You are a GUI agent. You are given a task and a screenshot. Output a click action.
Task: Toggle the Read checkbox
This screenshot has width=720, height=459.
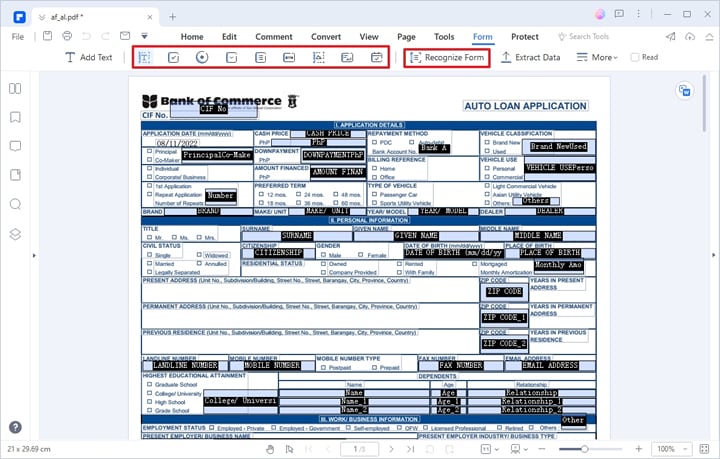(635, 57)
